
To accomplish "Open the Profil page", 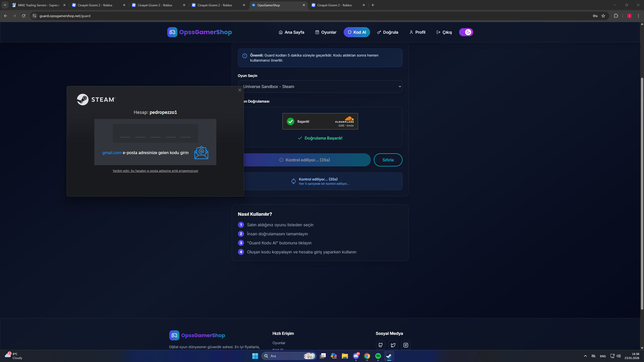I will click(417, 32).
